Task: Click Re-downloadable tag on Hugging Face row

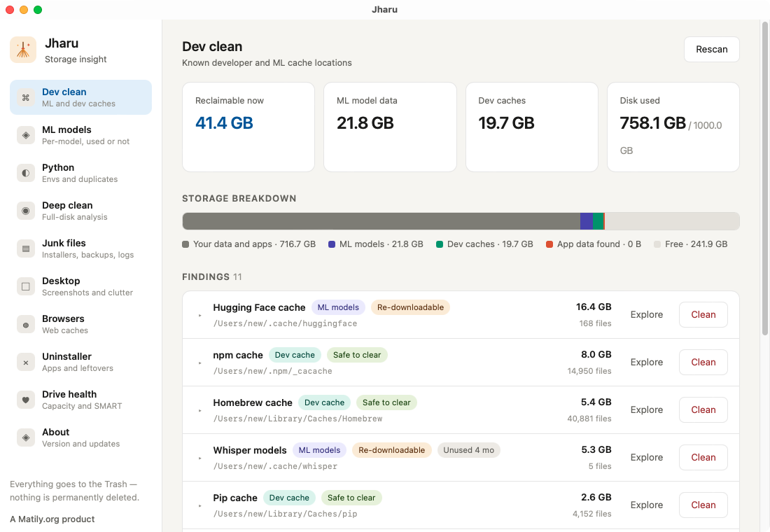Action: [x=410, y=307]
